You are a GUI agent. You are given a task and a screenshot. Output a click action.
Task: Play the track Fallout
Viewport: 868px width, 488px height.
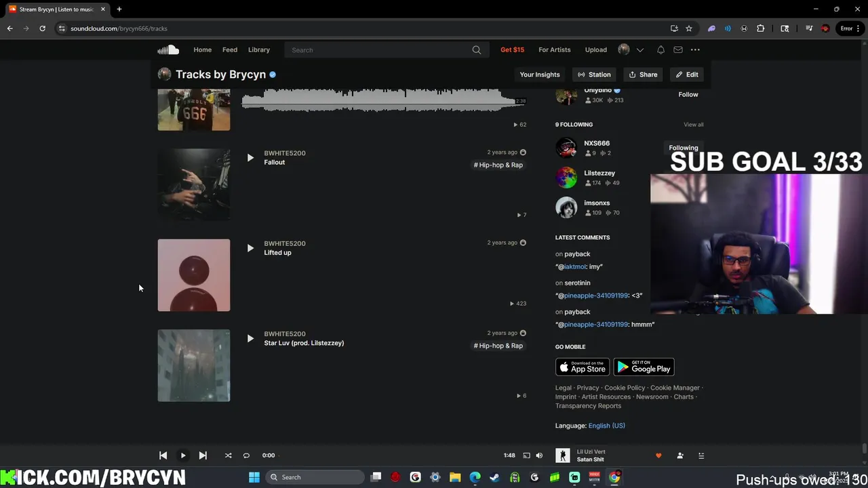pyautogui.click(x=250, y=157)
